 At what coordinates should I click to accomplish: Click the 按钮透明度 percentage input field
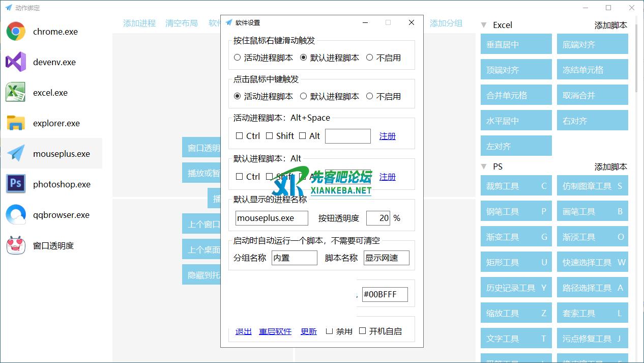(378, 218)
